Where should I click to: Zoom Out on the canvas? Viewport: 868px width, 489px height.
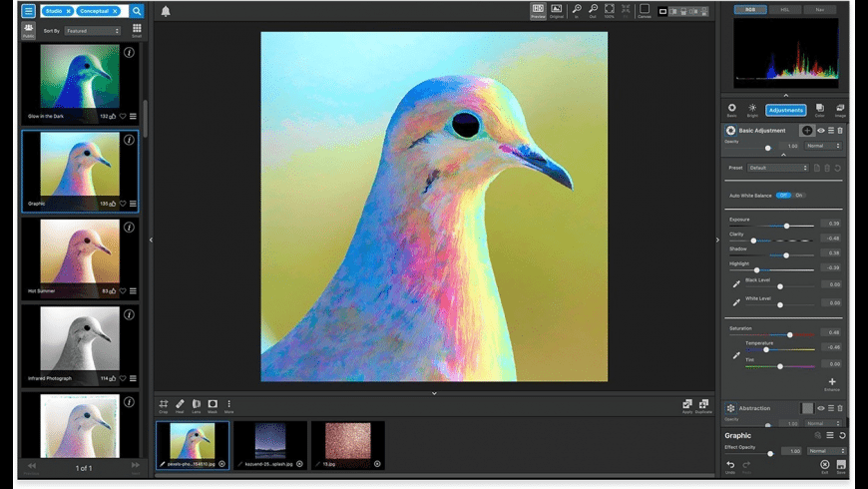pyautogui.click(x=593, y=11)
